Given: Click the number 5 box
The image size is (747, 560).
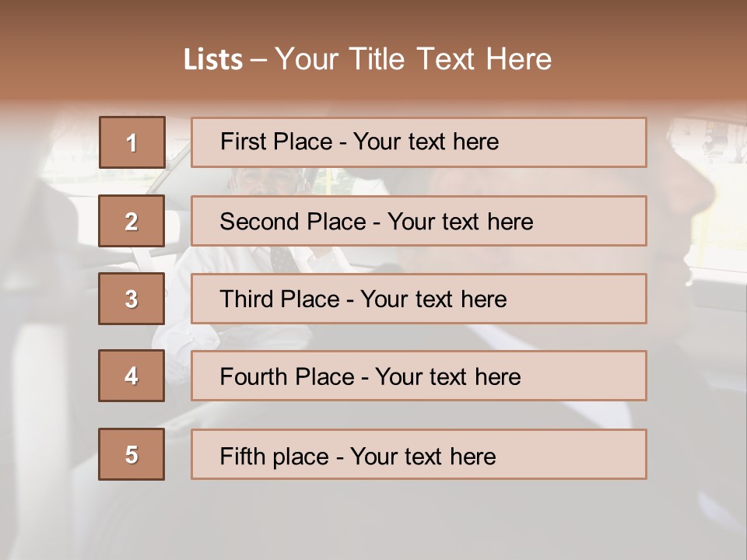Looking at the screenshot, I should (132, 454).
